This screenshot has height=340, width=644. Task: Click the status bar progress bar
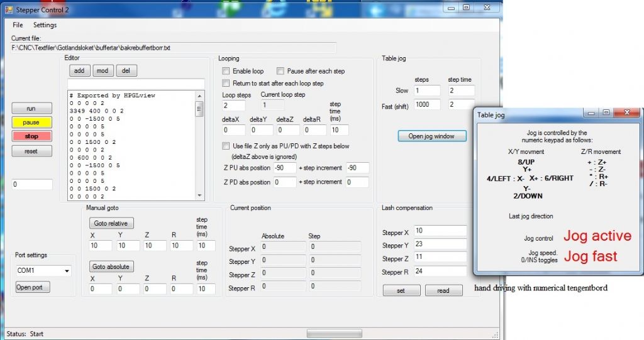coord(335,333)
